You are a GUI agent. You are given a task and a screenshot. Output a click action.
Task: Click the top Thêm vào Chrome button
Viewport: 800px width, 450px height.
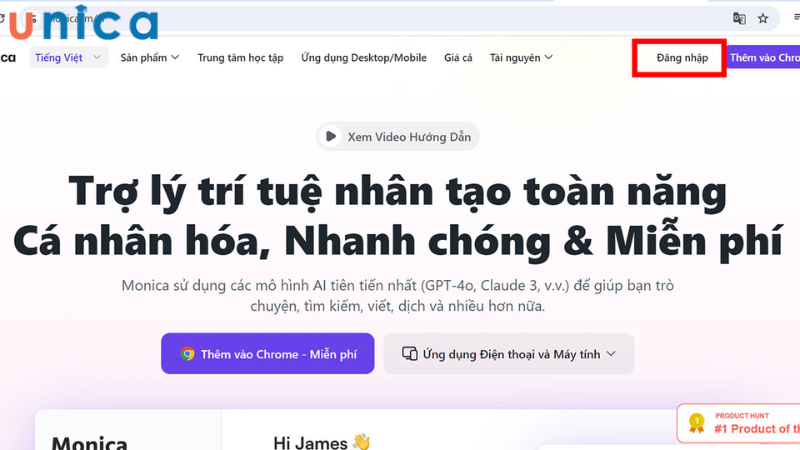pyautogui.click(x=763, y=58)
